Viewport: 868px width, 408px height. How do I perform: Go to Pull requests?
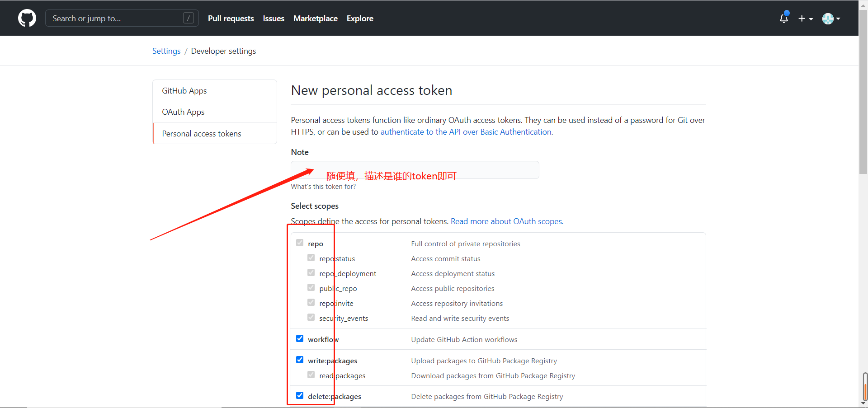coord(231,19)
